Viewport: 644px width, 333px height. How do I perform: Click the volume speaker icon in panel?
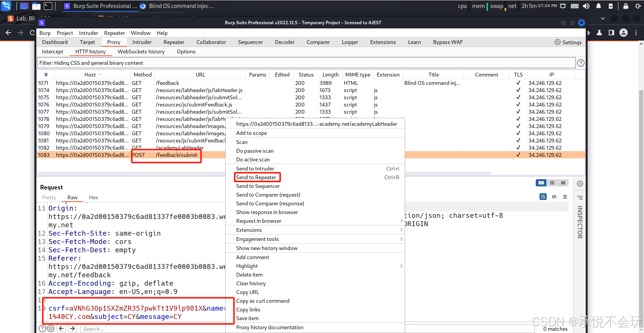click(586, 6)
